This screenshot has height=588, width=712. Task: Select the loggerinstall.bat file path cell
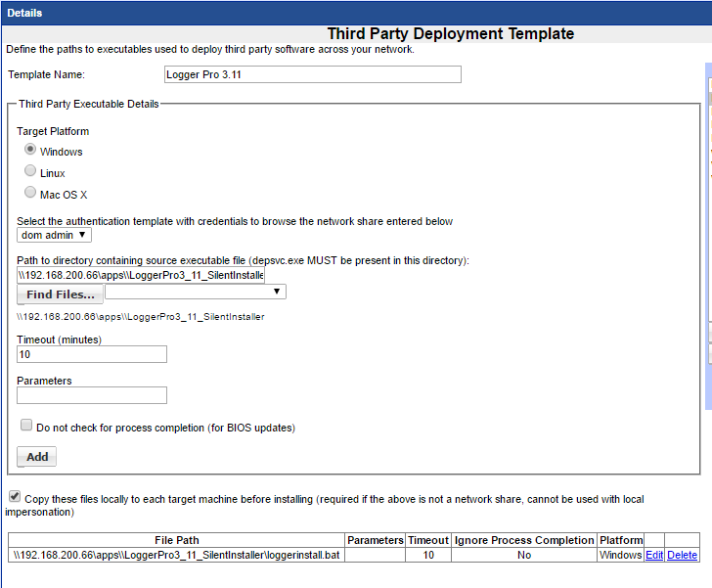[176, 555]
